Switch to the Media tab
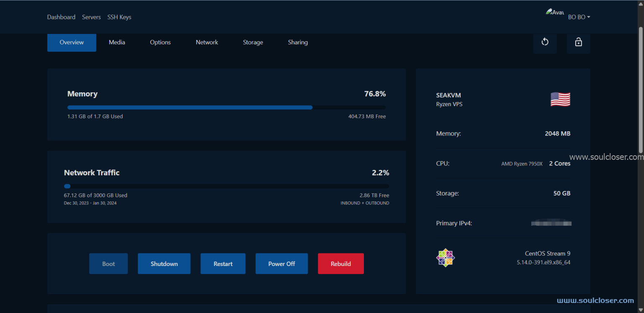The image size is (644, 313). click(117, 42)
